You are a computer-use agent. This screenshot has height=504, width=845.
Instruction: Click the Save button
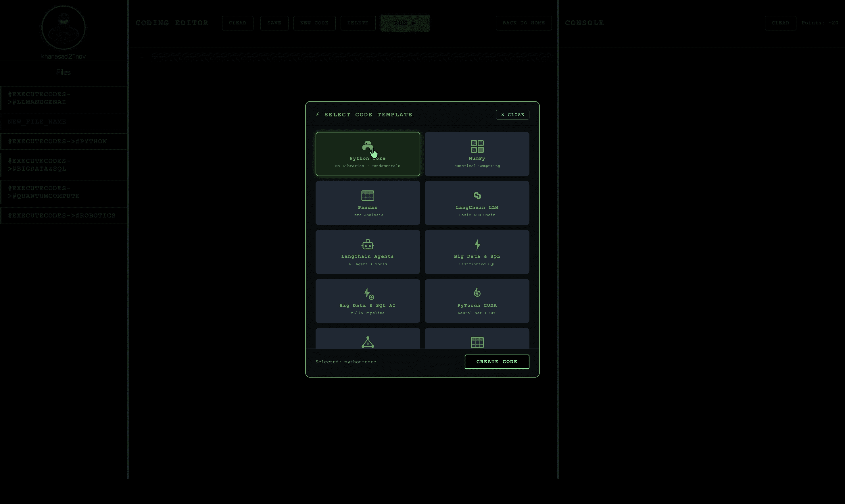point(274,23)
